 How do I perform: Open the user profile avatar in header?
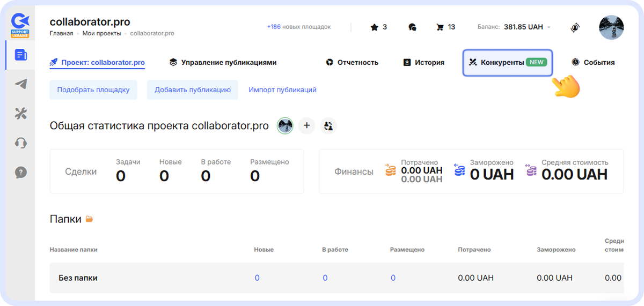point(611,27)
